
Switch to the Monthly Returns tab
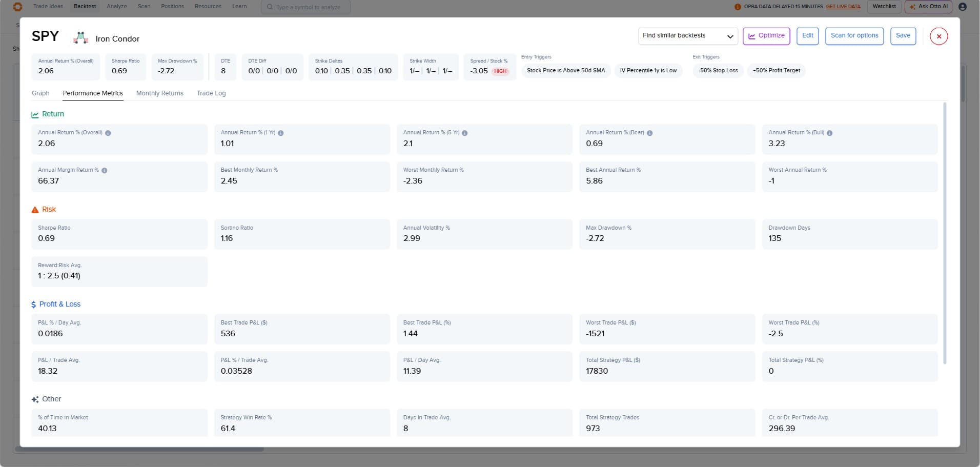pos(159,93)
